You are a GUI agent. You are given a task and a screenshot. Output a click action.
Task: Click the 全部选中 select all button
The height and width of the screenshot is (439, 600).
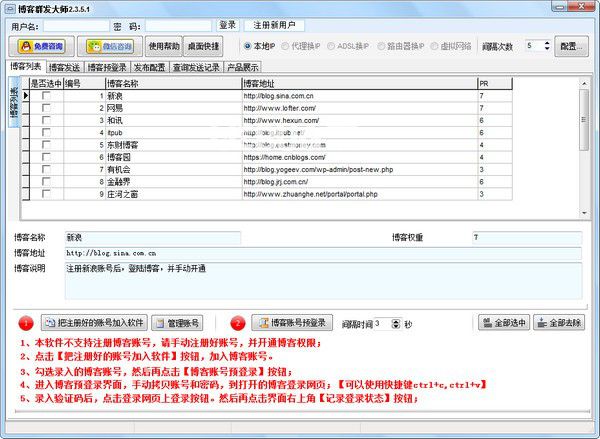point(504,323)
